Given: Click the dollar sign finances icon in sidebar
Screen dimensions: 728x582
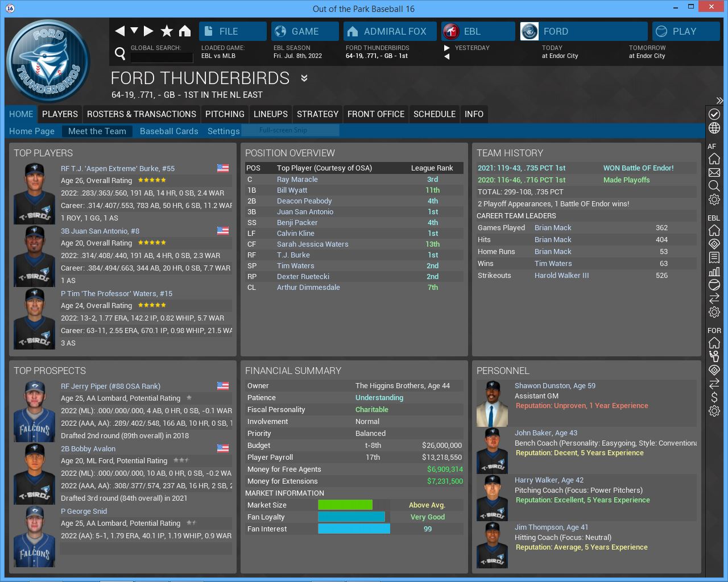Looking at the screenshot, I should click(x=714, y=397).
